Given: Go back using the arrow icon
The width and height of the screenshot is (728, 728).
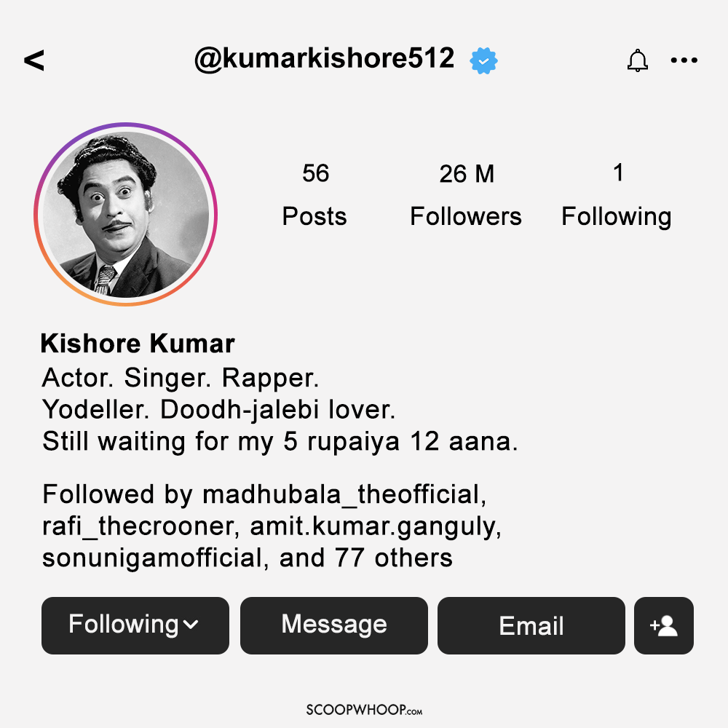Looking at the screenshot, I should 34,60.
